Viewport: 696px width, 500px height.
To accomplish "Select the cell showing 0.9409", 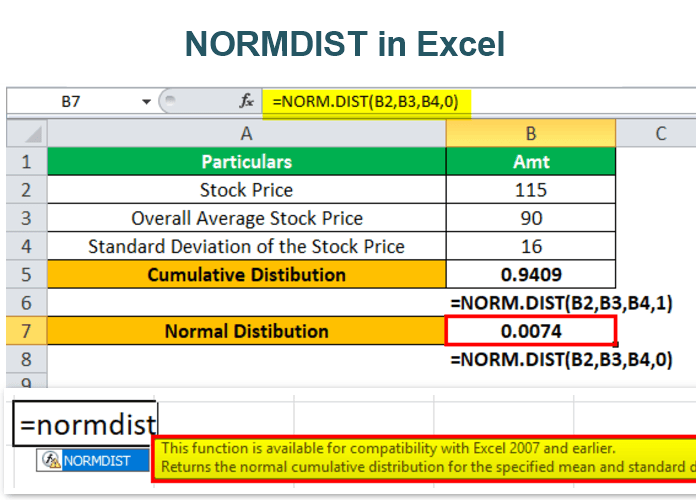I will click(x=531, y=274).
